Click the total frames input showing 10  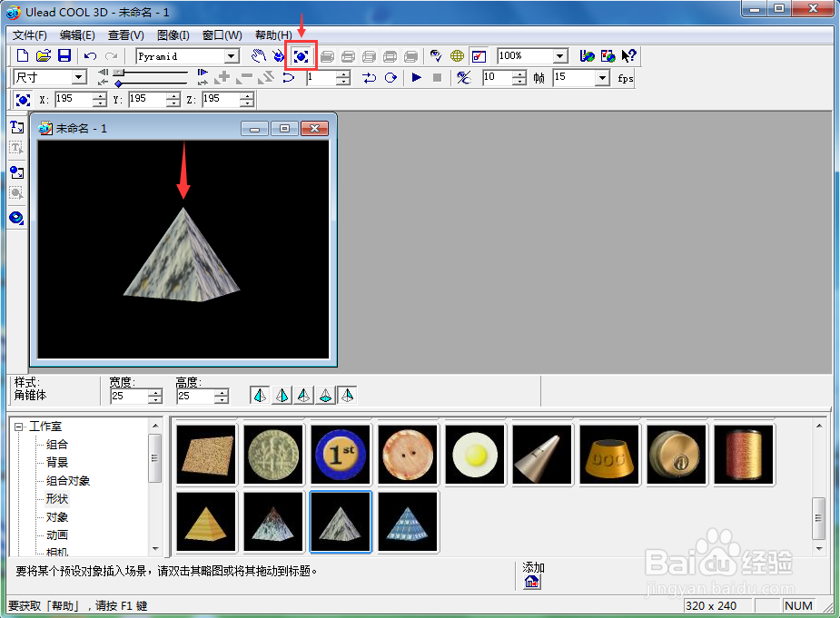coord(497,78)
